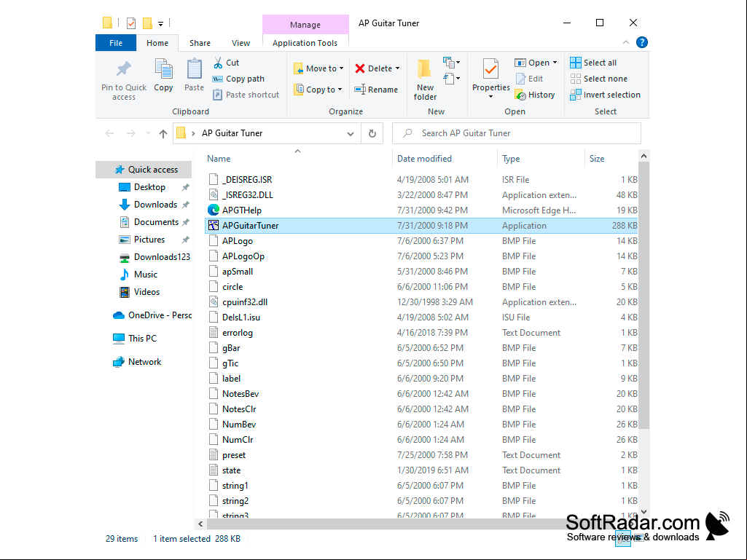
Task: Expand the Delete options arrow
Action: tap(397, 68)
